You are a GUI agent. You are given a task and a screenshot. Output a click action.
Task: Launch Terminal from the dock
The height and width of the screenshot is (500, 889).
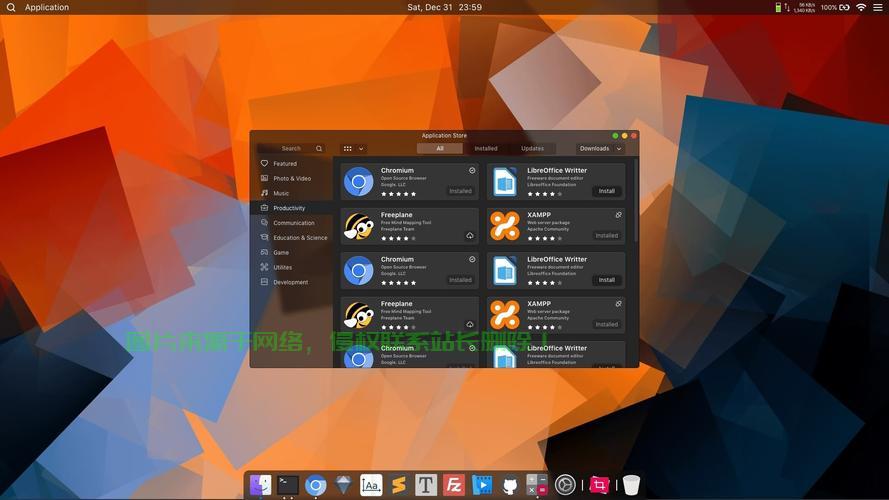(x=288, y=485)
